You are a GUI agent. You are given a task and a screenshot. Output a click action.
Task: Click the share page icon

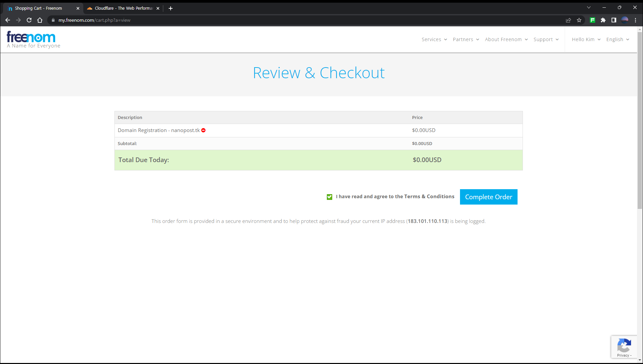568,20
